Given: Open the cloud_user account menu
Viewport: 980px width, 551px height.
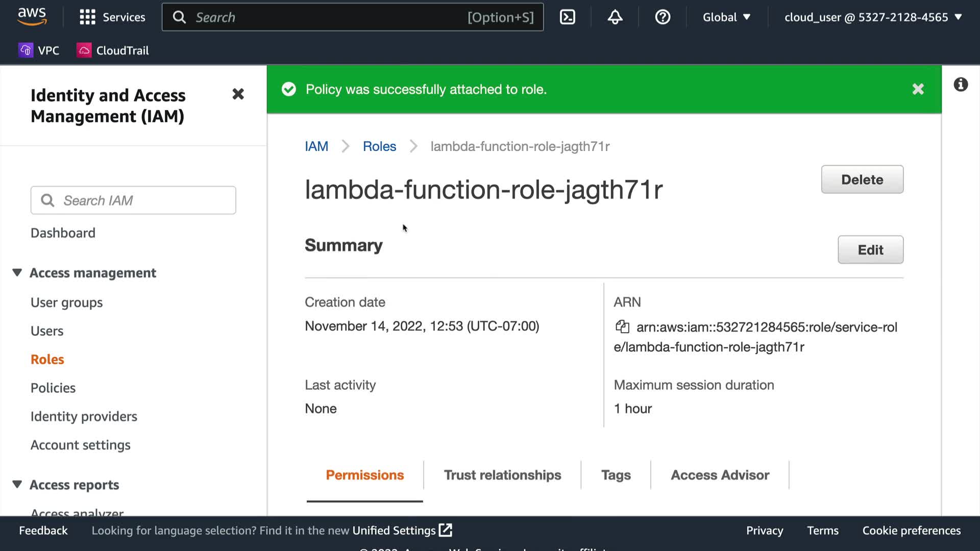Looking at the screenshot, I should [x=873, y=17].
